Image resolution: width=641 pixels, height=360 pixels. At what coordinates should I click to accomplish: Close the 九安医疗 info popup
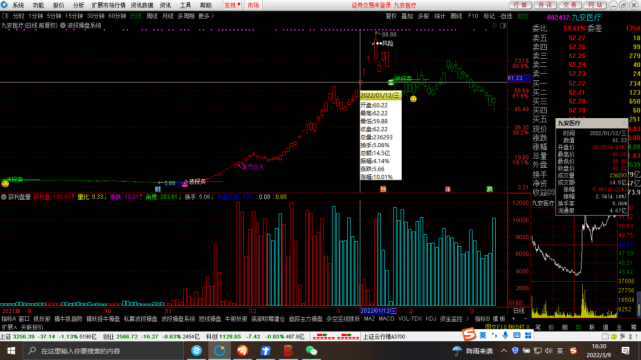pyautogui.click(x=623, y=123)
